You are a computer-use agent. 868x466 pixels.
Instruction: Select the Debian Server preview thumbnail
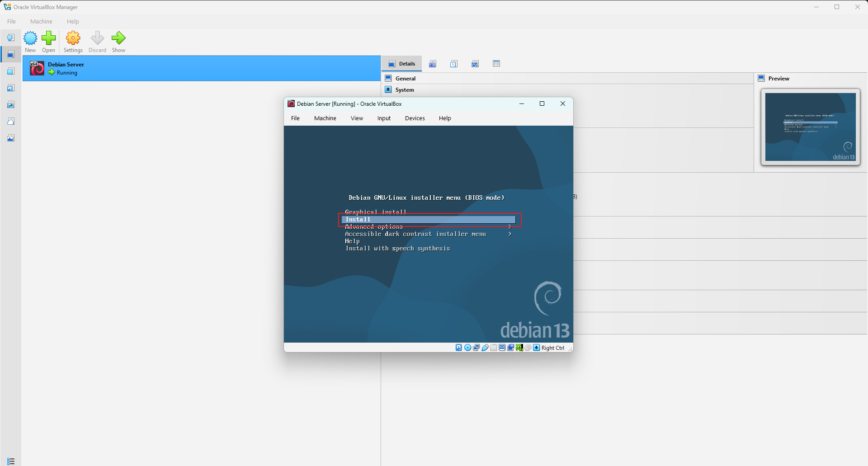(811, 127)
